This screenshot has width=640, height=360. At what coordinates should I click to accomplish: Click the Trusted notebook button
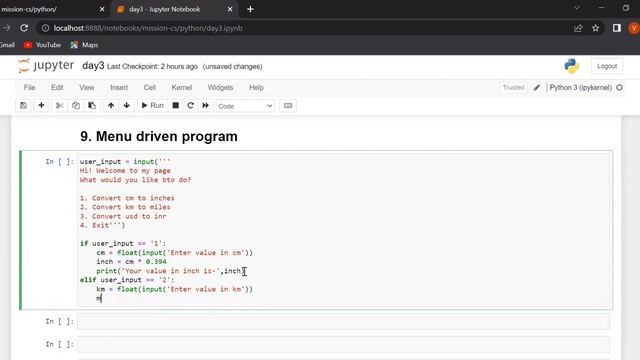[x=513, y=87]
